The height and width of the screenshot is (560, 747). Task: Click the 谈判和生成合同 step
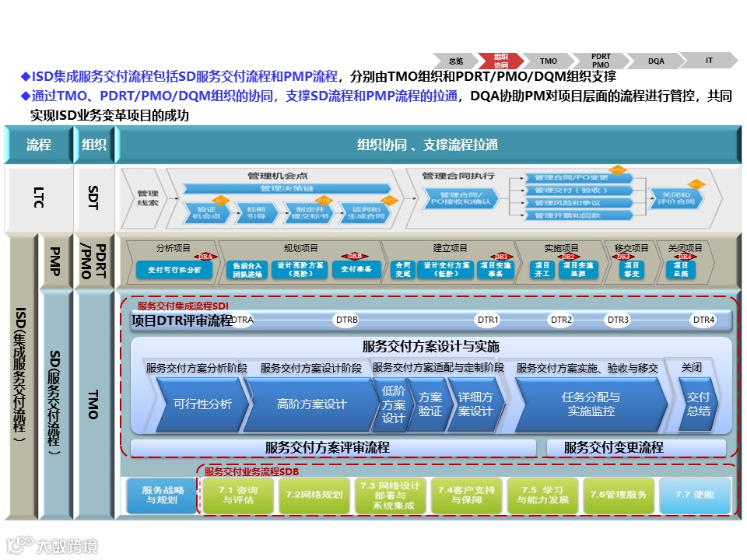[366, 213]
